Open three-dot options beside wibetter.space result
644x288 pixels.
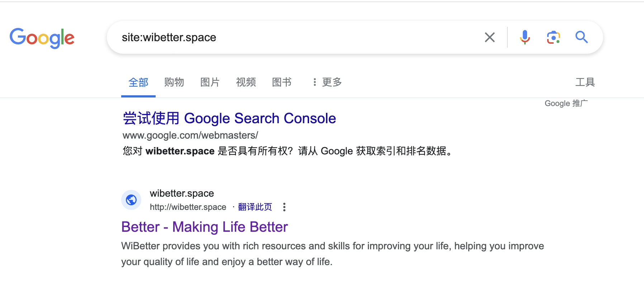click(284, 207)
